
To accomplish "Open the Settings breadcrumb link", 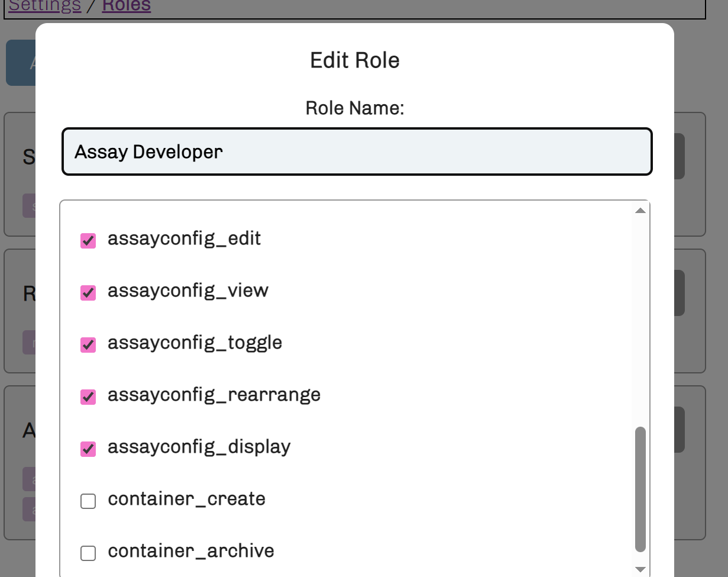I will pyautogui.click(x=45, y=7).
